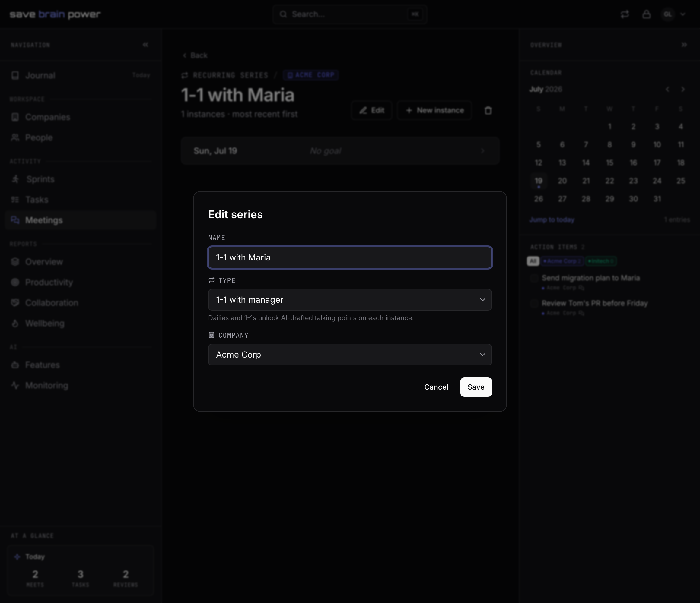Screen dimensions: 700x603
Task: Click the lock icon in header
Action: (x=646, y=14)
